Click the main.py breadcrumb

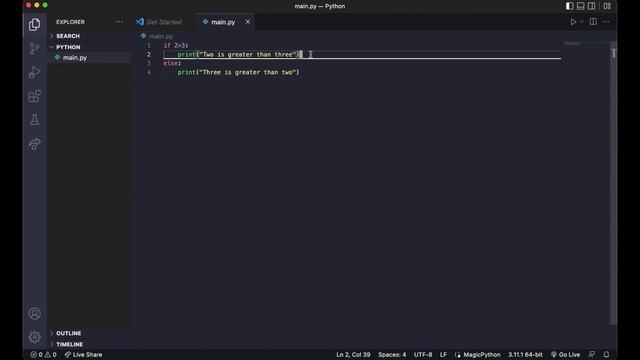[161, 36]
